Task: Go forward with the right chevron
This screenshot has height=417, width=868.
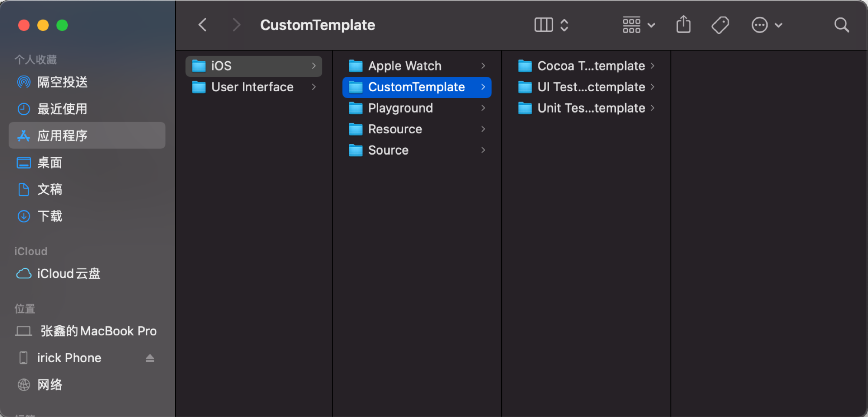Action: (236, 25)
